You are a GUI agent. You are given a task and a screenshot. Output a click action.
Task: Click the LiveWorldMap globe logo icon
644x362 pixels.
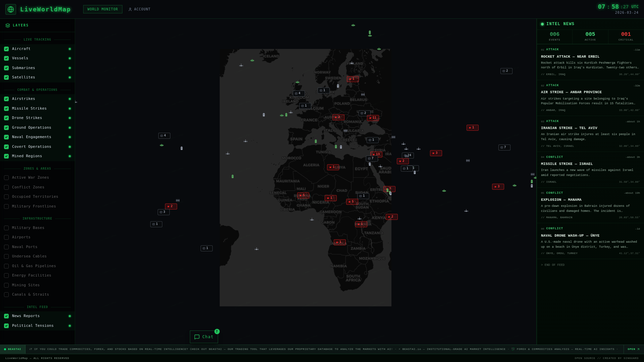pyautogui.click(x=11, y=9)
